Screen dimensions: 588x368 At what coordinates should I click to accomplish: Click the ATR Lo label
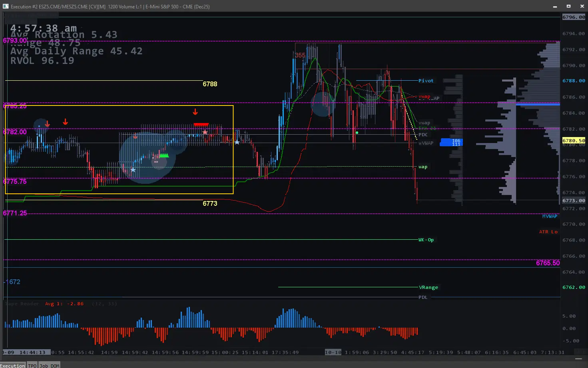[548, 232]
